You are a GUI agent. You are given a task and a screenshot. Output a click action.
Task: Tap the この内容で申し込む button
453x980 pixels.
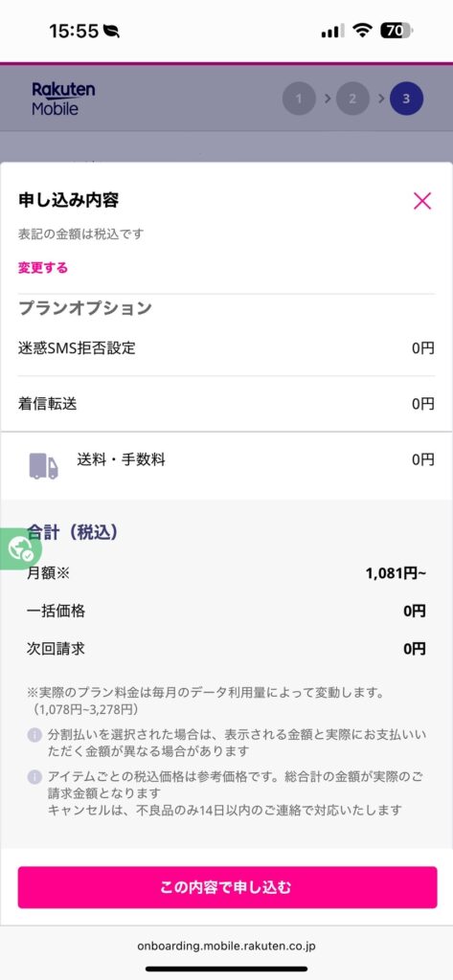pos(227,887)
